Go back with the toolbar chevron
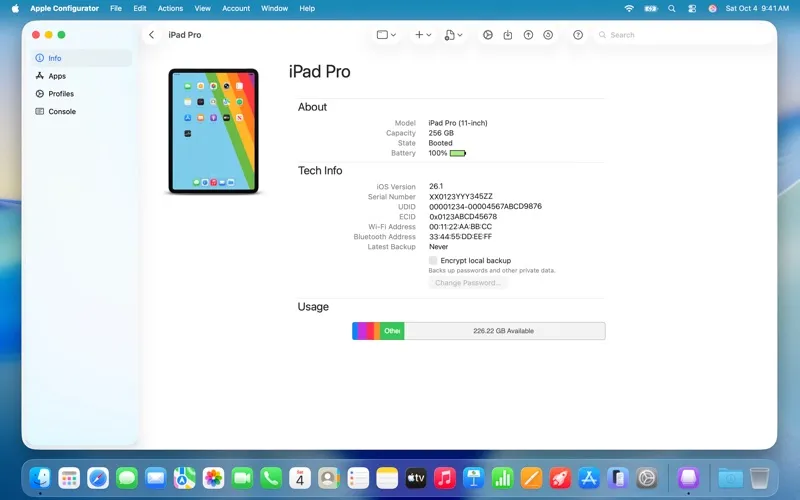 click(x=152, y=35)
